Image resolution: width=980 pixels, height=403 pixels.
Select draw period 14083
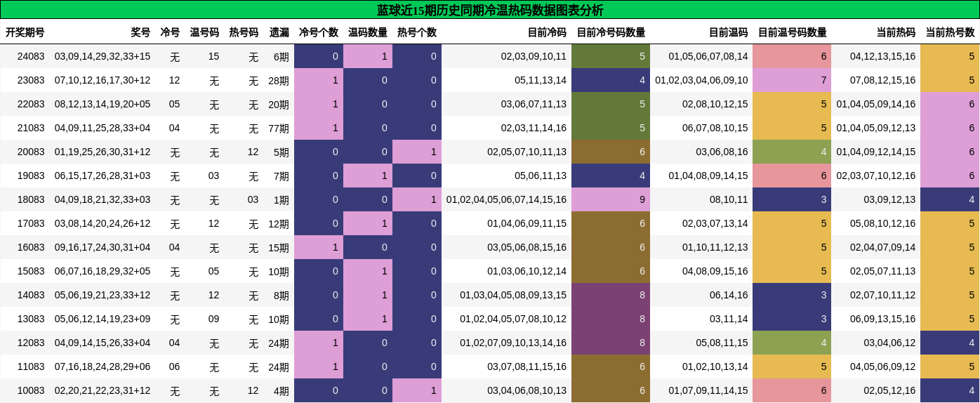[31, 295]
